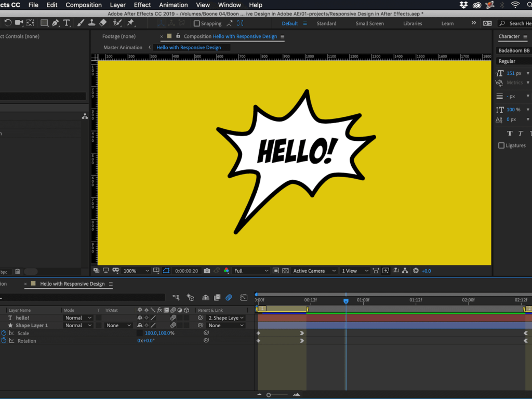Viewport: 532px width, 399px height.
Task: Select the Pen tool in toolbar
Action: pos(55,23)
